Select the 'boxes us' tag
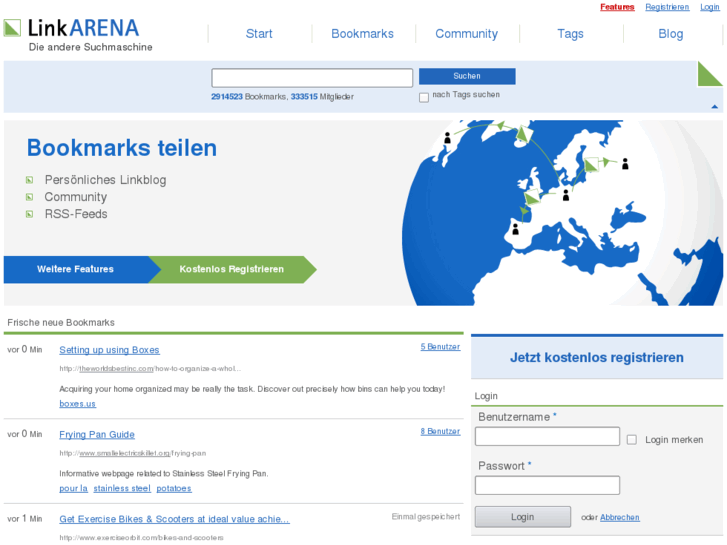 tap(77, 404)
